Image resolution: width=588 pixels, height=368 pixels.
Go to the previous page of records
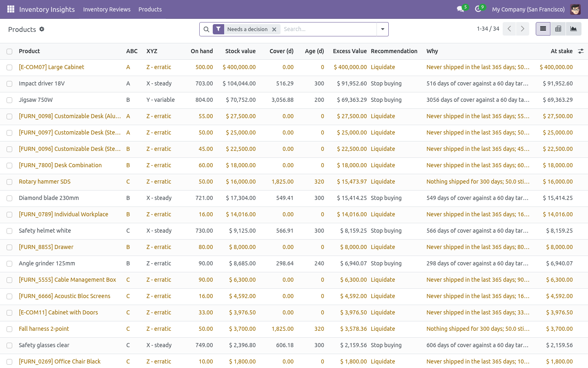click(x=509, y=29)
